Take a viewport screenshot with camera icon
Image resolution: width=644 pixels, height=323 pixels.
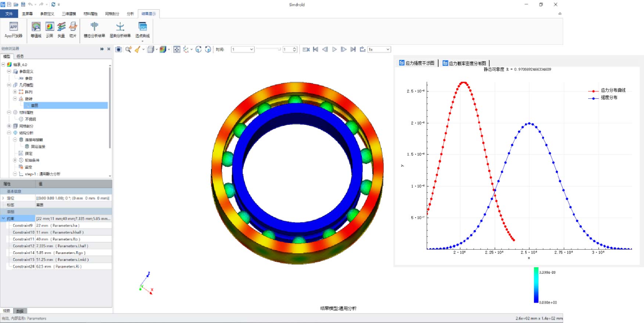pos(118,50)
